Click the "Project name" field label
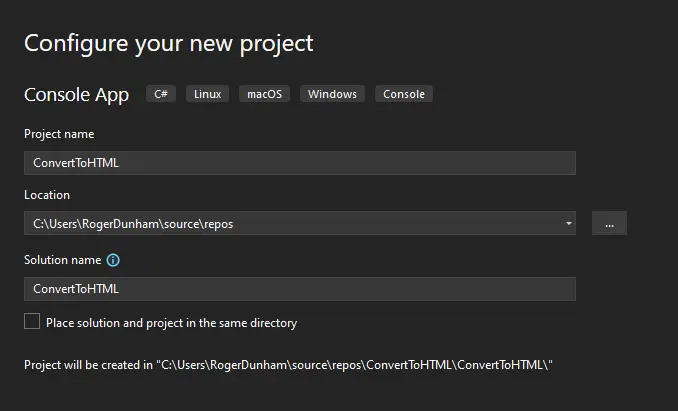Screen dimensions: 678x411 click(x=59, y=134)
